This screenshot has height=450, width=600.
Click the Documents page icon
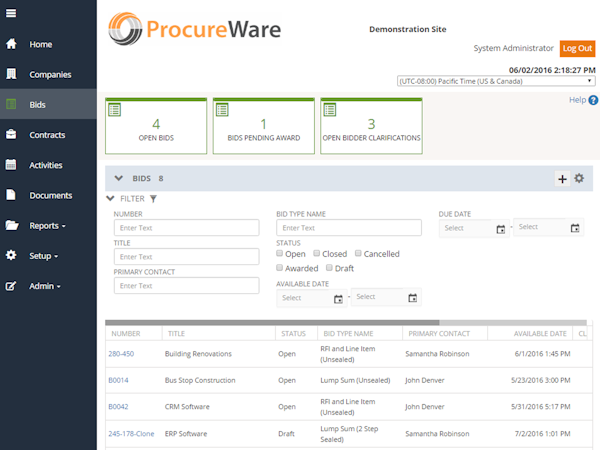click(11, 195)
